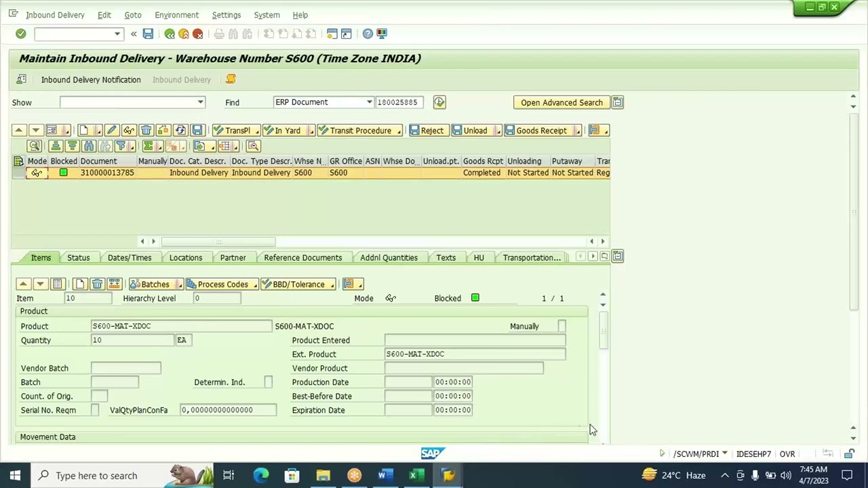This screenshot has height=488, width=868.
Task: Switch to the HU tab
Action: [479, 258]
